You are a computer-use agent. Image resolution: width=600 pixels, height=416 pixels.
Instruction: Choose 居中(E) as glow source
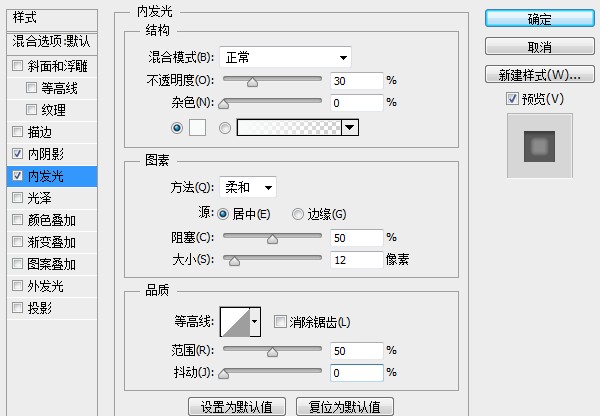point(223,214)
